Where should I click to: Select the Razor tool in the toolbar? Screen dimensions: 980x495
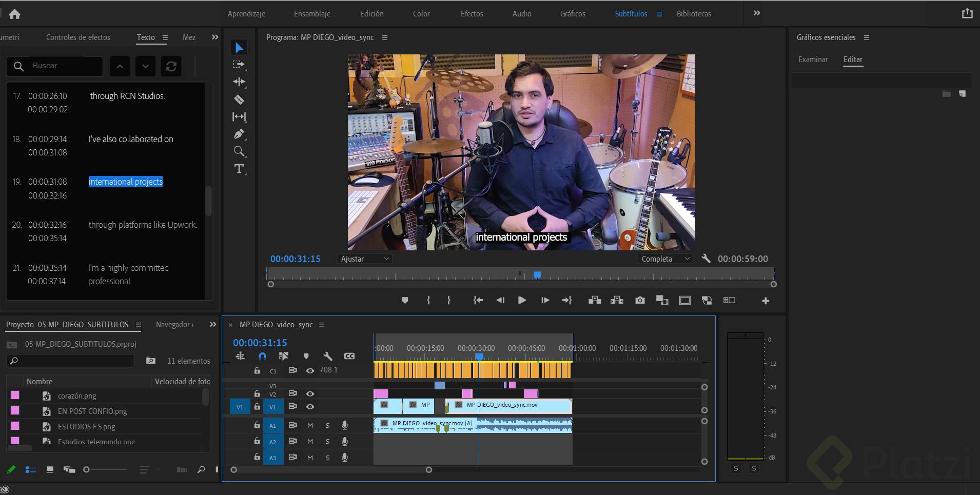click(239, 100)
